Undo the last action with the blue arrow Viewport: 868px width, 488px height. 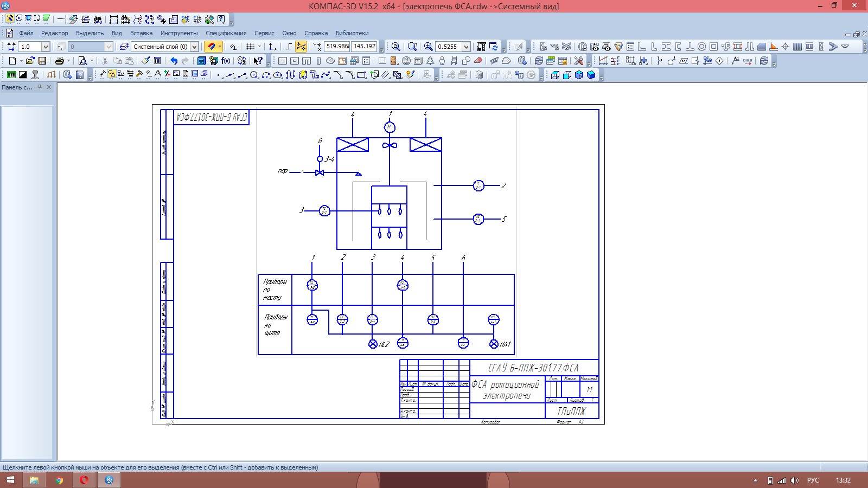tap(174, 61)
